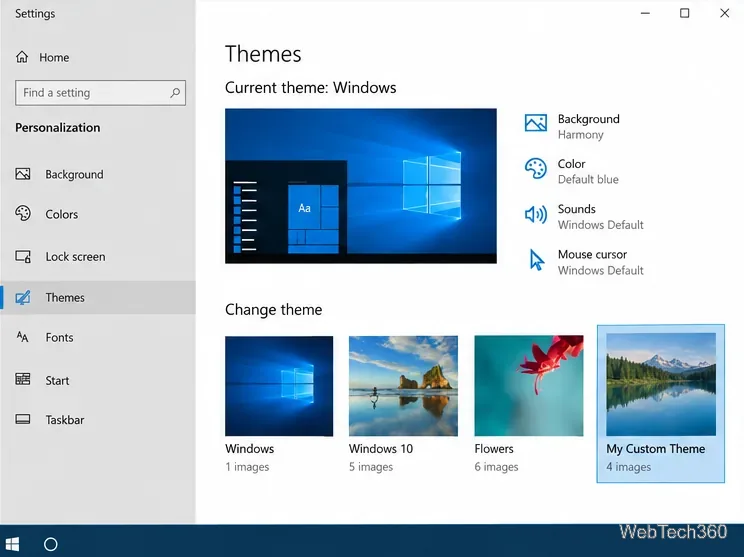The height and width of the screenshot is (557, 744).
Task: Open Fonts settings
Action: click(x=98, y=337)
